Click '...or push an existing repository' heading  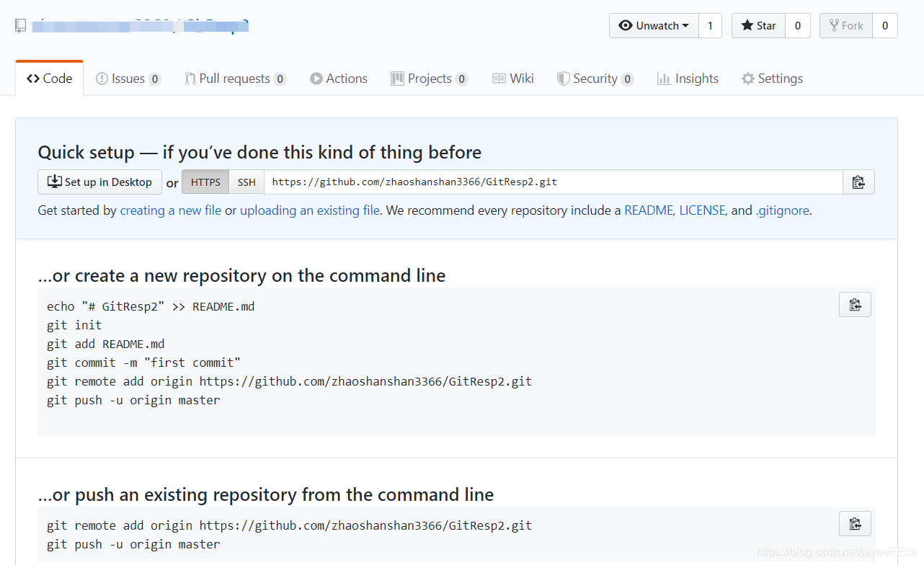pos(266,495)
